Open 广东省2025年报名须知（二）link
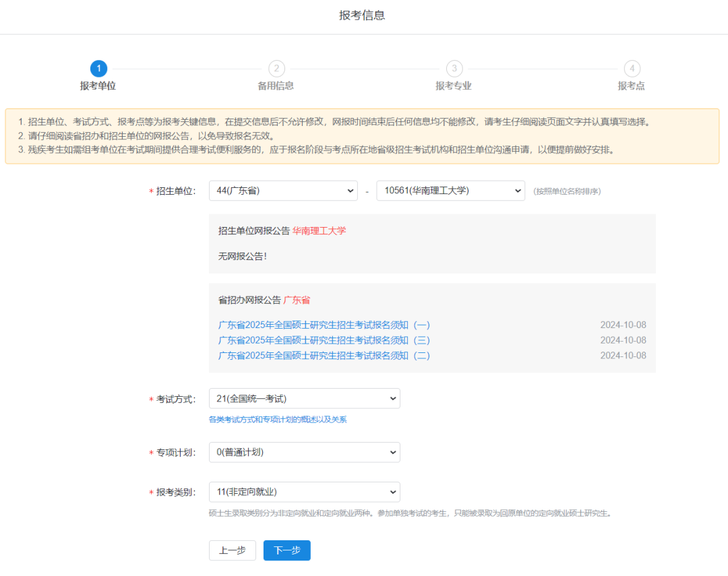This screenshot has width=728, height=576. [x=324, y=356]
